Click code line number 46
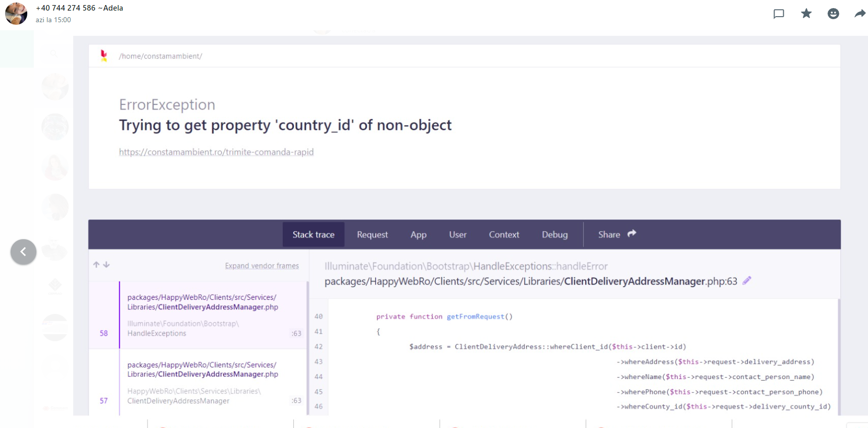 point(319,406)
